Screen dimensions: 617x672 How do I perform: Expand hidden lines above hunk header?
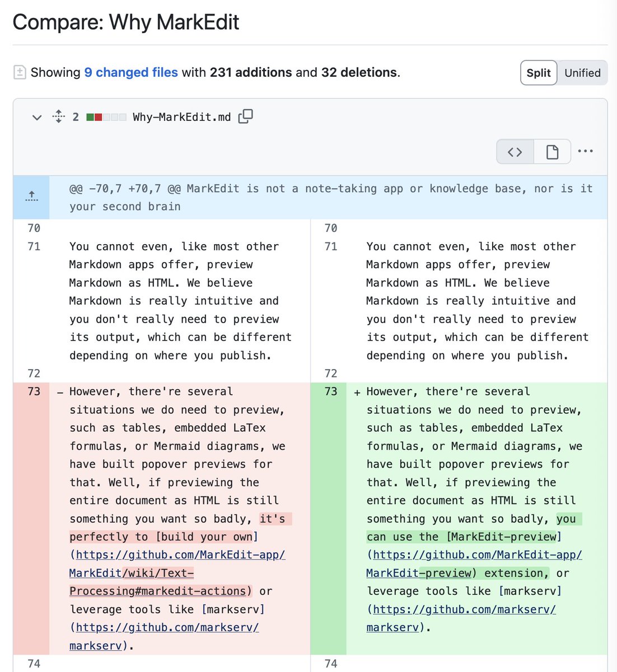[x=31, y=197]
